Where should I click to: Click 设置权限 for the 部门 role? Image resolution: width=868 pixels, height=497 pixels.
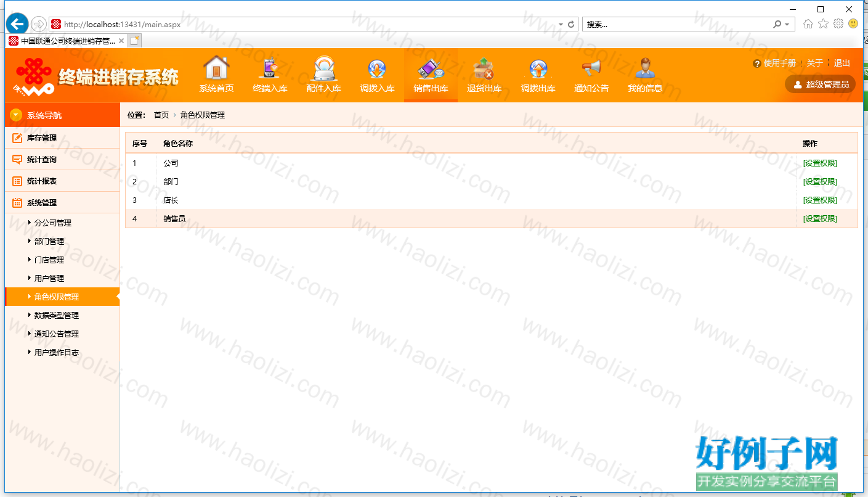click(820, 181)
